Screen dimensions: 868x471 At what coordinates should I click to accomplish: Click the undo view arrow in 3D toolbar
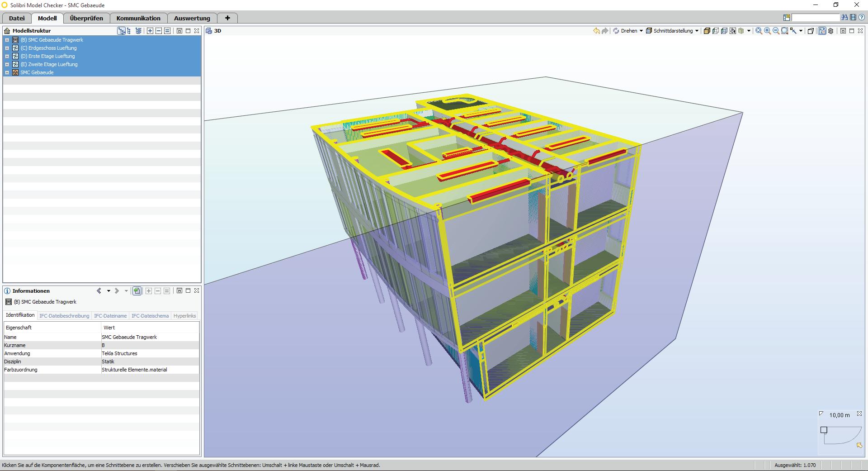click(x=597, y=31)
